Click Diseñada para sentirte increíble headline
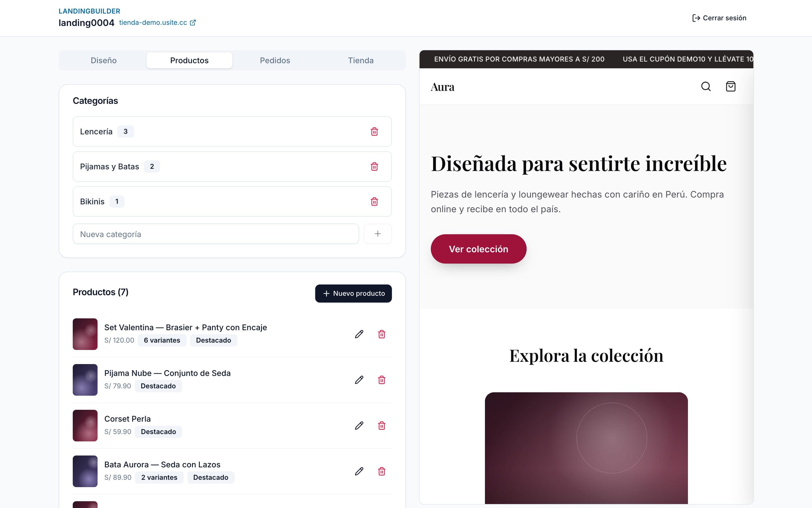 click(579, 164)
